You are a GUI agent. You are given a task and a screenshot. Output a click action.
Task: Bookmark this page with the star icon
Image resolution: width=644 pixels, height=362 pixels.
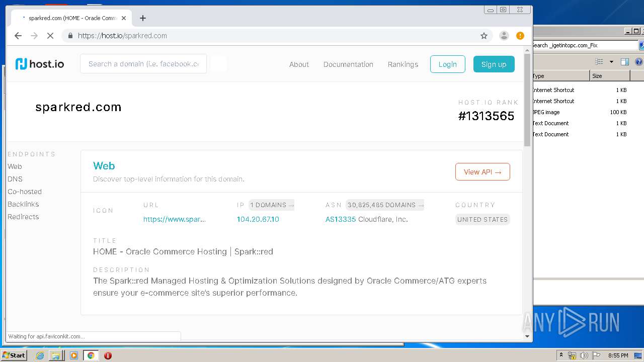pyautogui.click(x=484, y=36)
